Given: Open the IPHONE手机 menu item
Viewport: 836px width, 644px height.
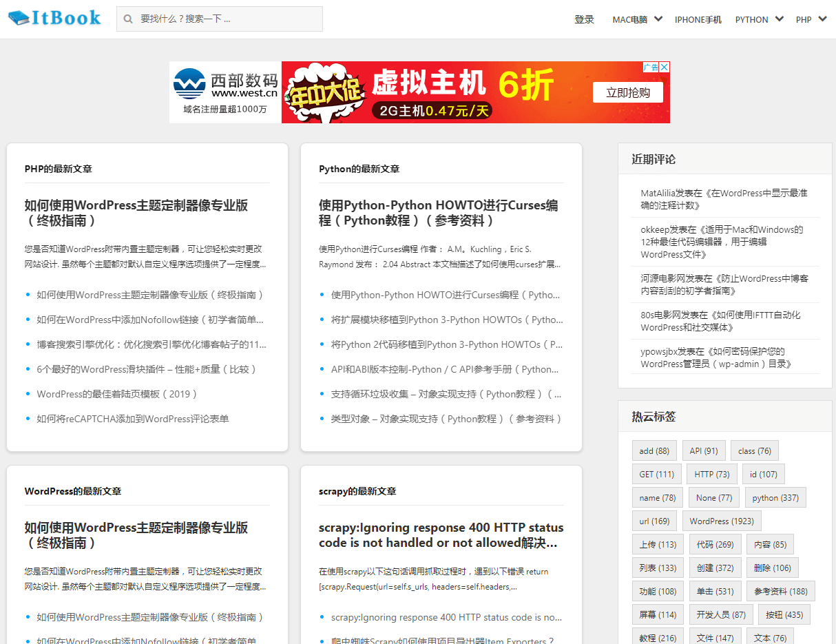Looking at the screenshot, I should 698,20.
